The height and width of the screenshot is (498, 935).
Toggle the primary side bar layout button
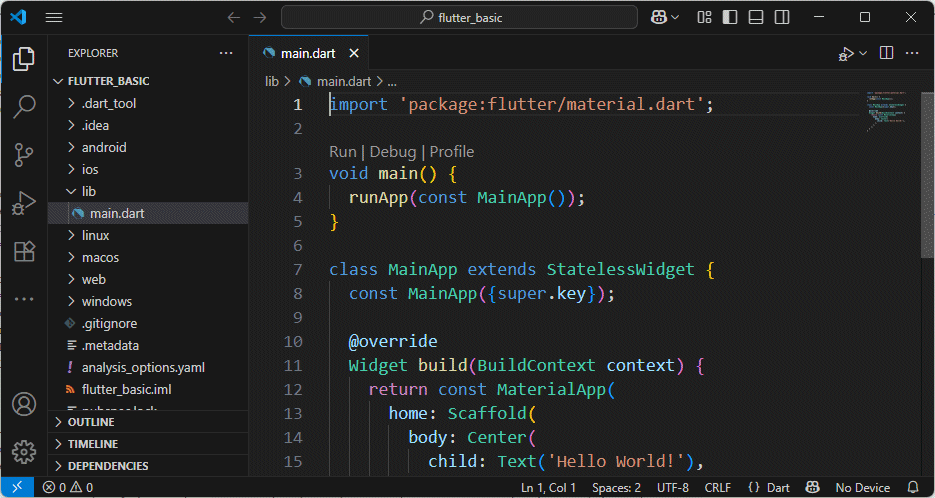pyautogui.click(x=731, y=17)
